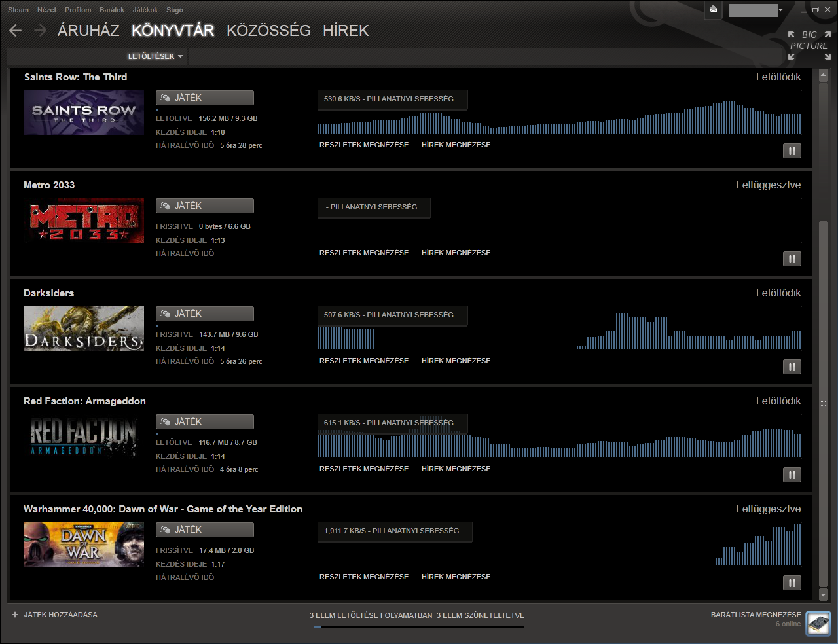Click Saints Row 530.6 KB/S speed label
Screen dimensions: 838x644
coord(392,99)
